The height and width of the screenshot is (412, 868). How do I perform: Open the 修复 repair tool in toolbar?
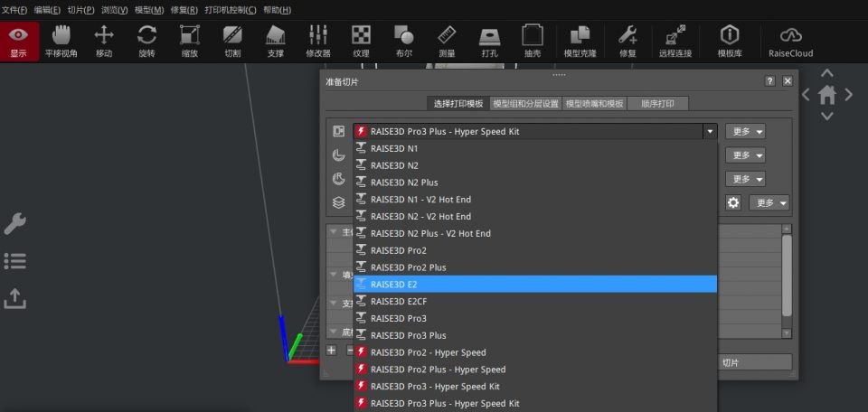[x=627, y=42]
